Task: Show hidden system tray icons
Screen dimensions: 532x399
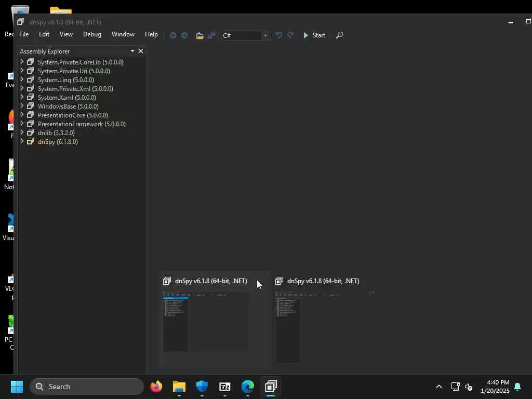Action: 438,387
